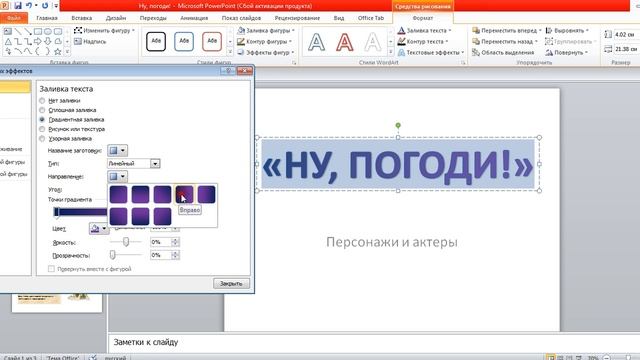
Task: Select the down block arrow shape
Action: pos(48,41)
